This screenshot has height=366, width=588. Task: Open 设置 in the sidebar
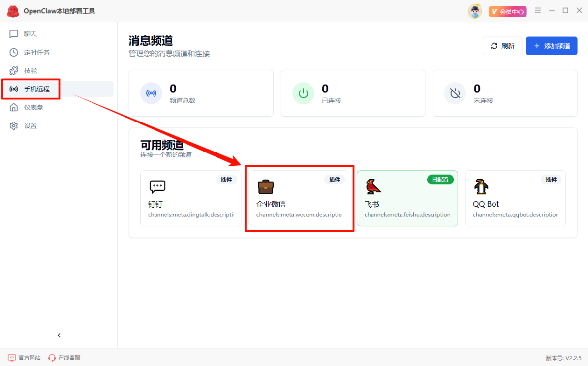(31, 126)
